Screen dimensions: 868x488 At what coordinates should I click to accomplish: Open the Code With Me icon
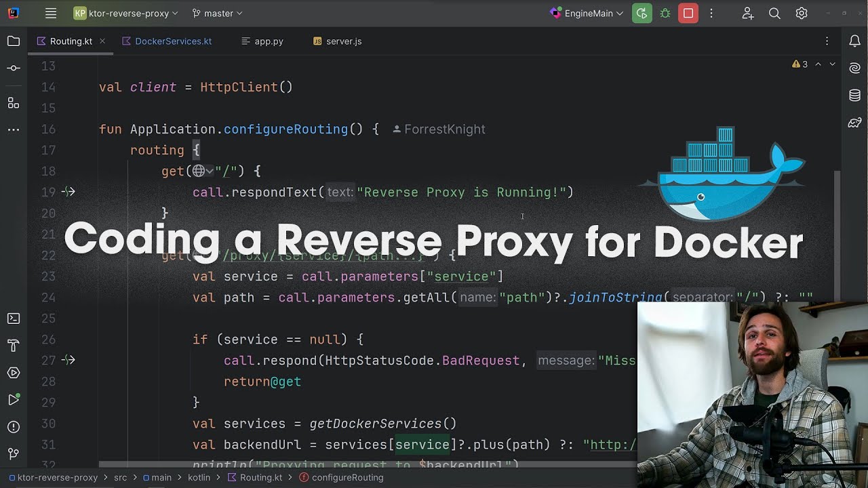(x=747, y=13)
